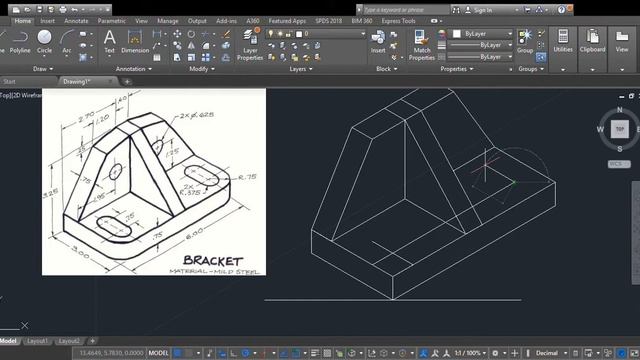Select the Polyline tool
Viewport: 640px width, 360px height.
(x=20, y=42)
